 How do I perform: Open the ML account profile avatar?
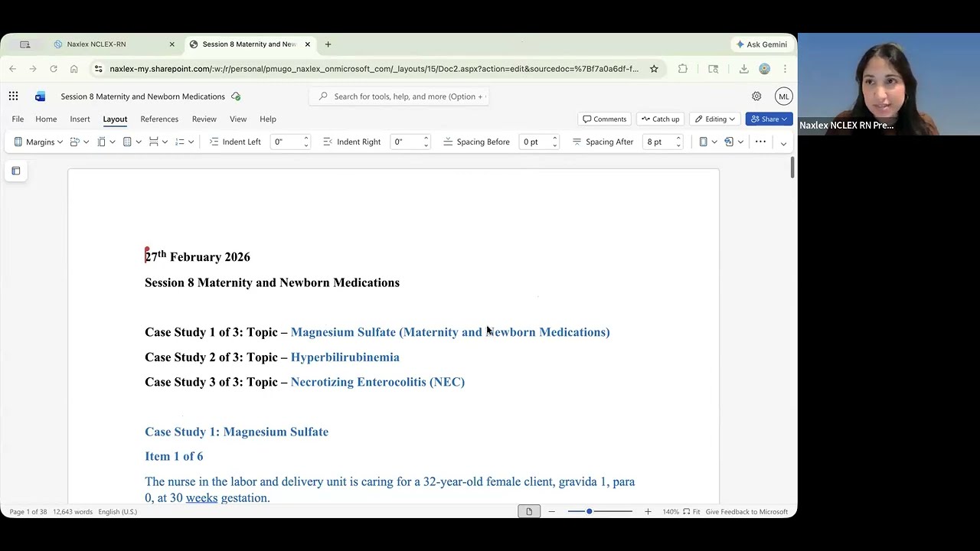[783, 96]
